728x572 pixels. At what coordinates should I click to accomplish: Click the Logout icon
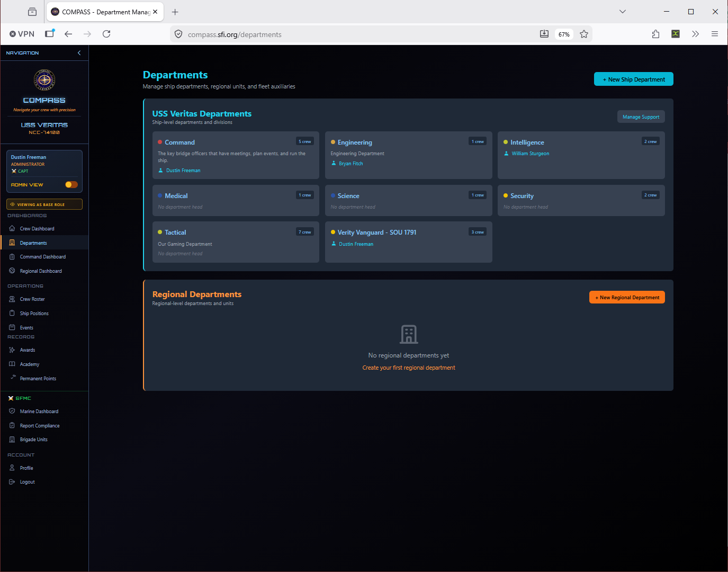(12, 482)
